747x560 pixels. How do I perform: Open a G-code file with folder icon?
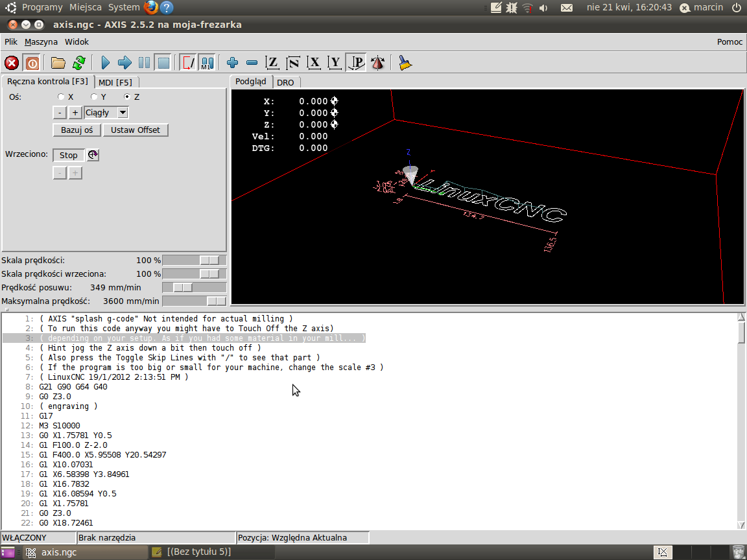coord(58,63)
